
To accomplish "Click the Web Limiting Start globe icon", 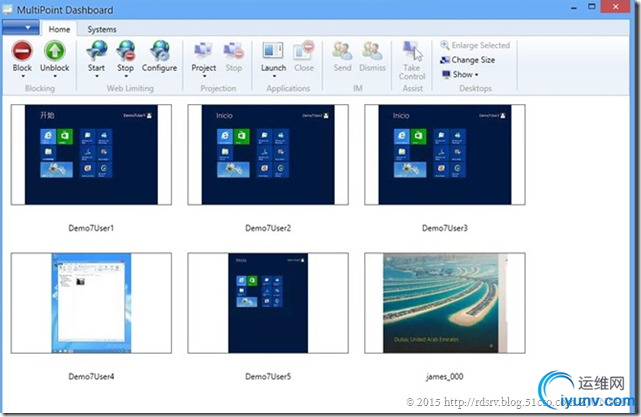I will click(96, 51).
